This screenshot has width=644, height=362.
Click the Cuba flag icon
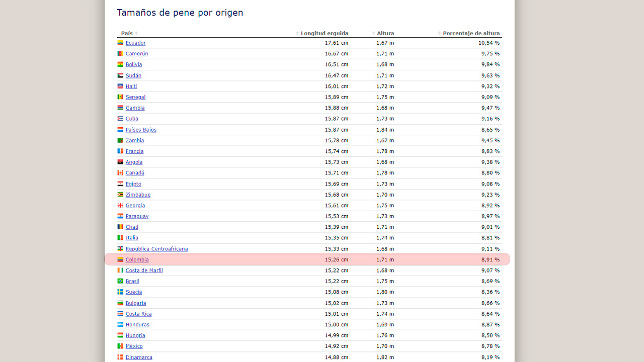120,119
